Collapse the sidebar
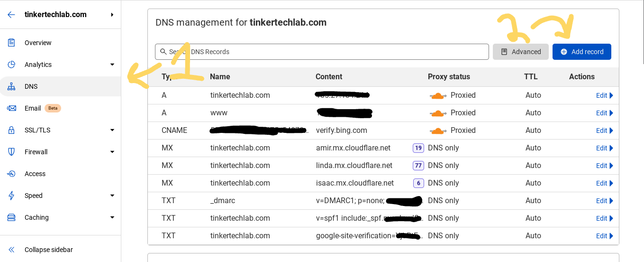 click(x=48, y=250)
